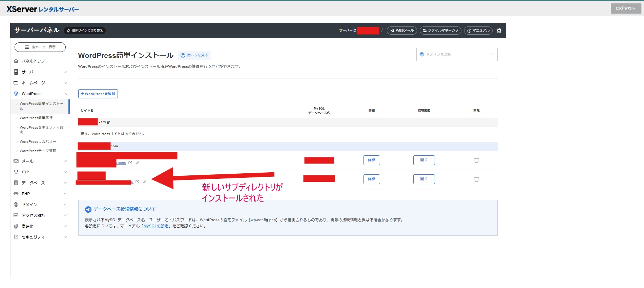Screen dimensions: 644x288
Task: Expand the サーバー sidebar menu chevron
Action: (x=65, y=72)
